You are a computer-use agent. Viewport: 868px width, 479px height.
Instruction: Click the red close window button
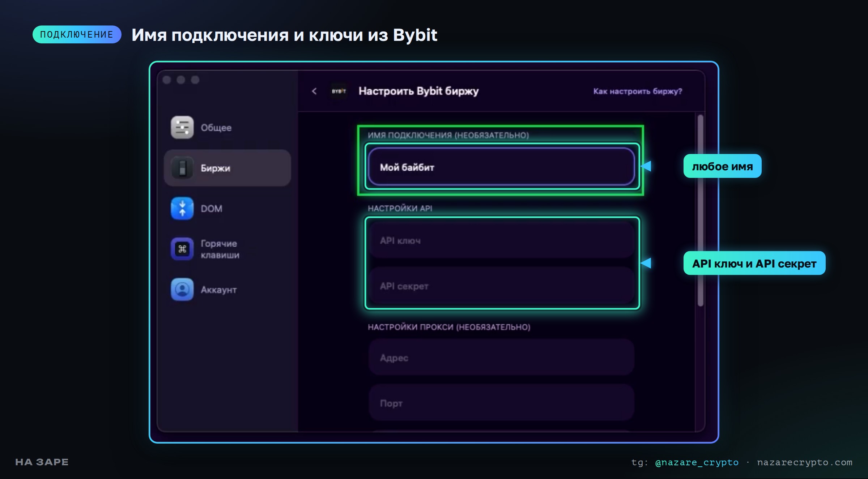point(167,80)
